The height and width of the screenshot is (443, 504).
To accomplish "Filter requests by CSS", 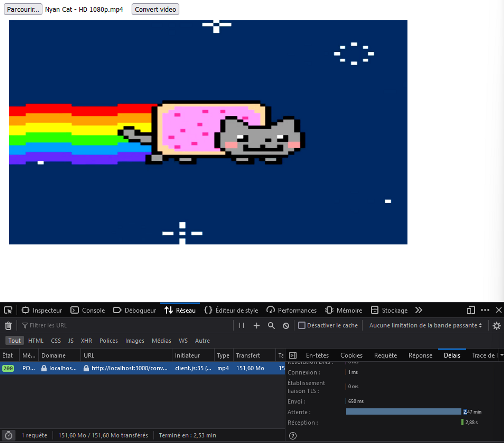I will point(56,341).
